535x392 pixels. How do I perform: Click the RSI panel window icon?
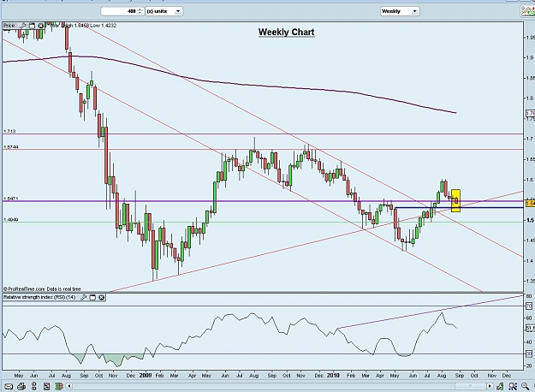(92, 298)
